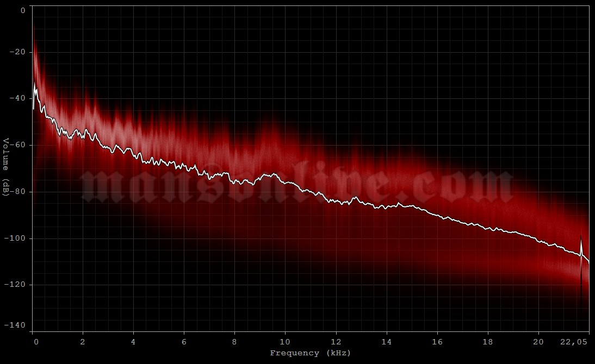The height and width of the screenshot is (364, 595).
Task: Select the 14 kHz frequency label
Action: [x=387, y=341]
